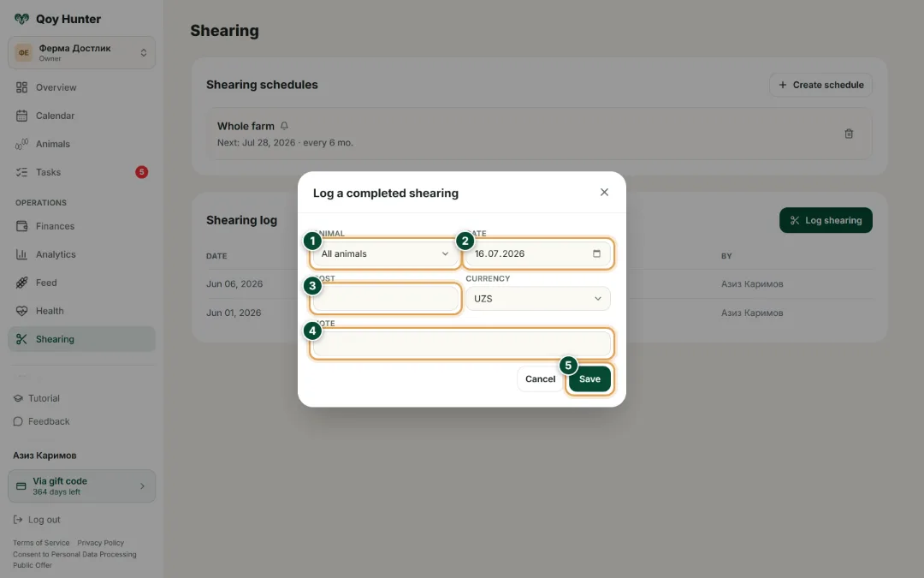
Task: Open the Feed page
Action: [x=81, y=283]
